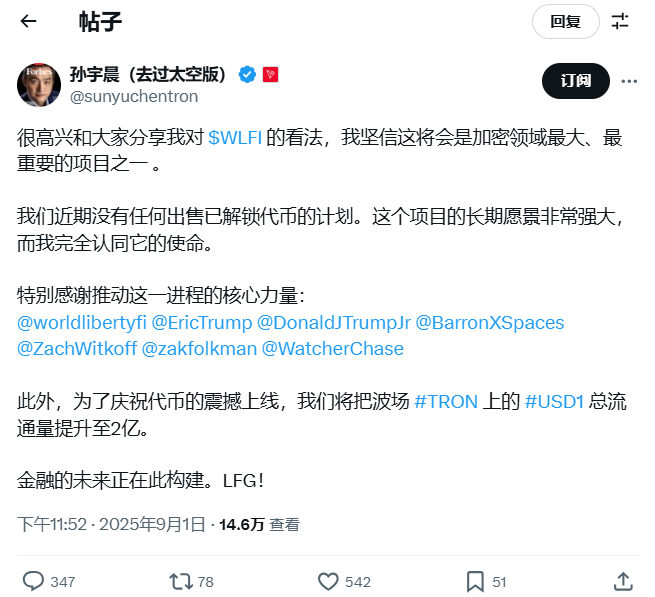The width and height of the screenshot is (655, 597).
Task: Click the red TRON affiliate badge
Action: (270, 74)
